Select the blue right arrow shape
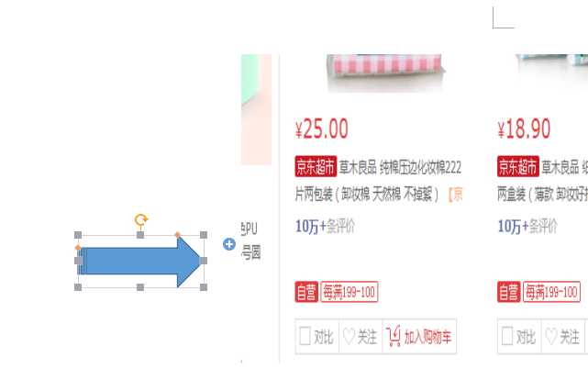The image size is (588, 391). point(140,262)
